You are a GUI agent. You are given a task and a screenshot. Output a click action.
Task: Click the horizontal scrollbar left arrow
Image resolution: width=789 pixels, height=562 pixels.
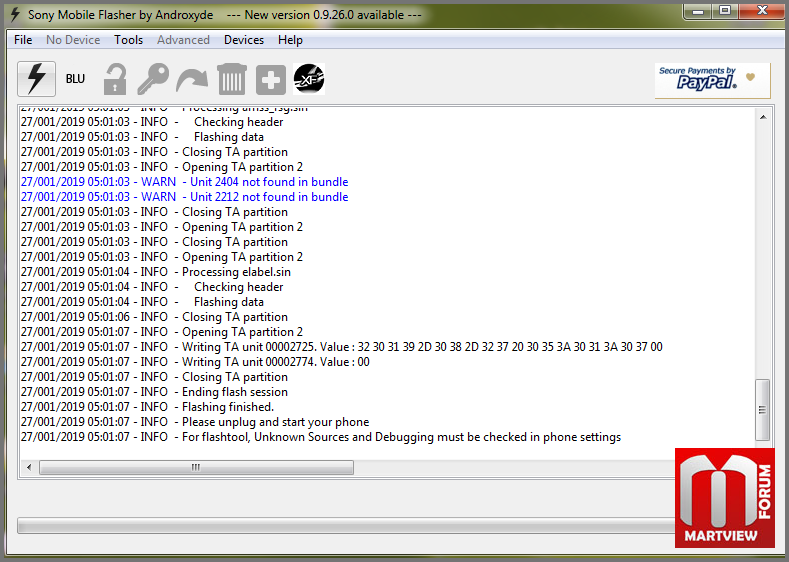point(29,467)
